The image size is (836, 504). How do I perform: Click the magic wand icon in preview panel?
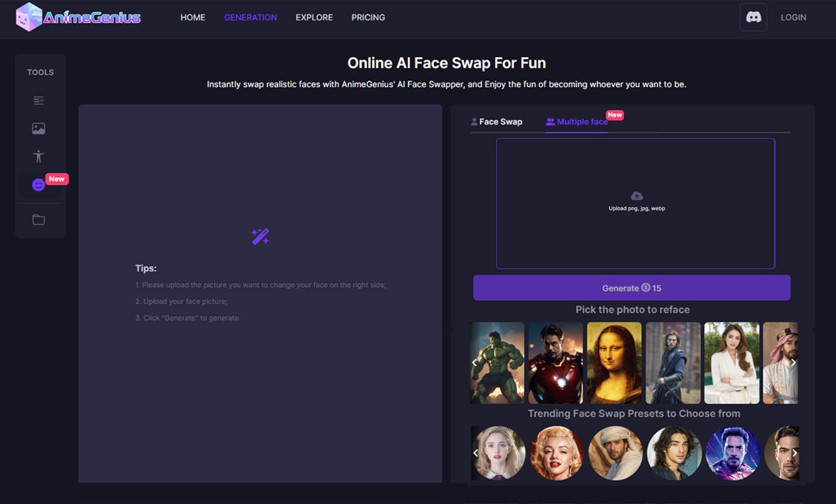point(260,236)
